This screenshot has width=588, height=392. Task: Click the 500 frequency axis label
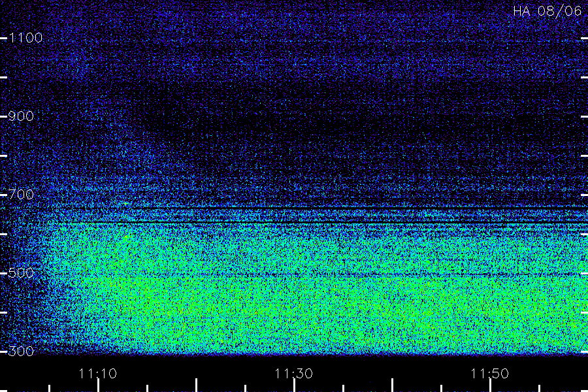[x=21, y=273]
